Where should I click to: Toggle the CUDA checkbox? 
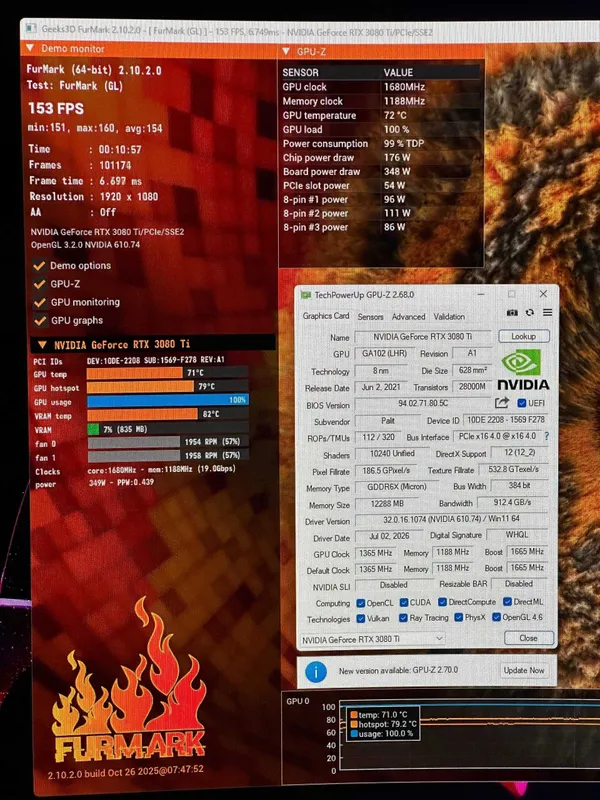coord(404,603)
